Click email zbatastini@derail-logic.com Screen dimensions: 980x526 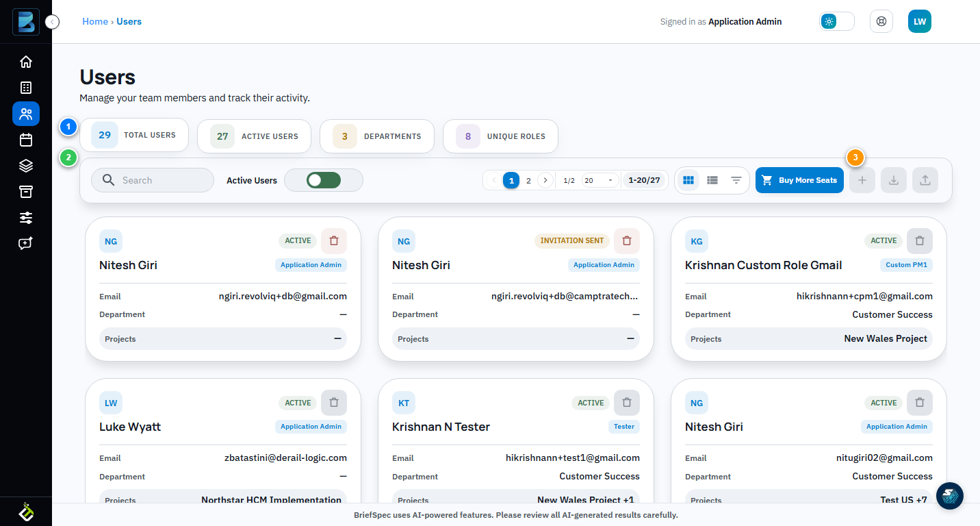coord(285,458)
